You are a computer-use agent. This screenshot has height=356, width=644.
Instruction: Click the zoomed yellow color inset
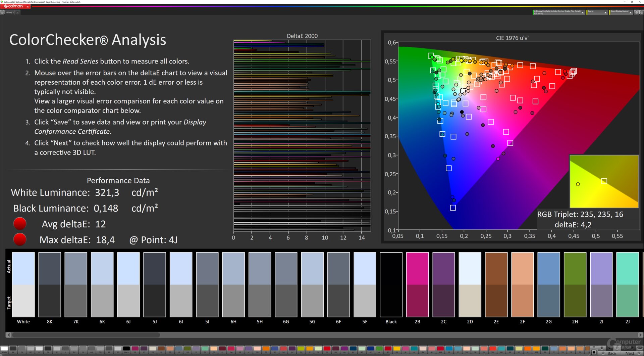pyautogui.click(x=604, y=181)
